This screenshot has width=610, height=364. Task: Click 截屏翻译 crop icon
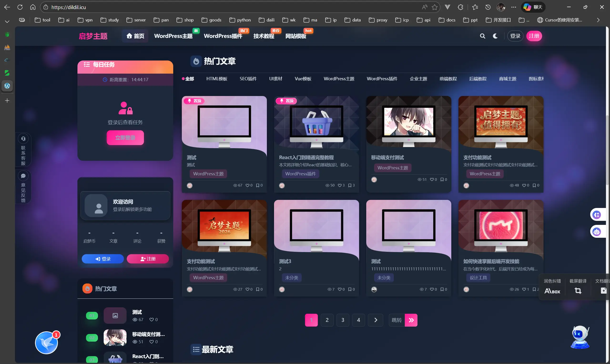click(578, 291)
